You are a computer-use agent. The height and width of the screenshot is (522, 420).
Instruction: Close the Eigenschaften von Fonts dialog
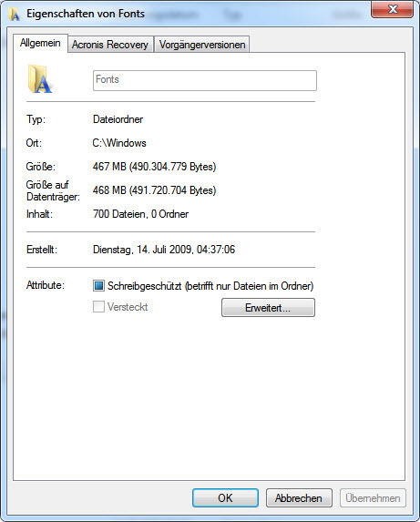click(393, 9)
